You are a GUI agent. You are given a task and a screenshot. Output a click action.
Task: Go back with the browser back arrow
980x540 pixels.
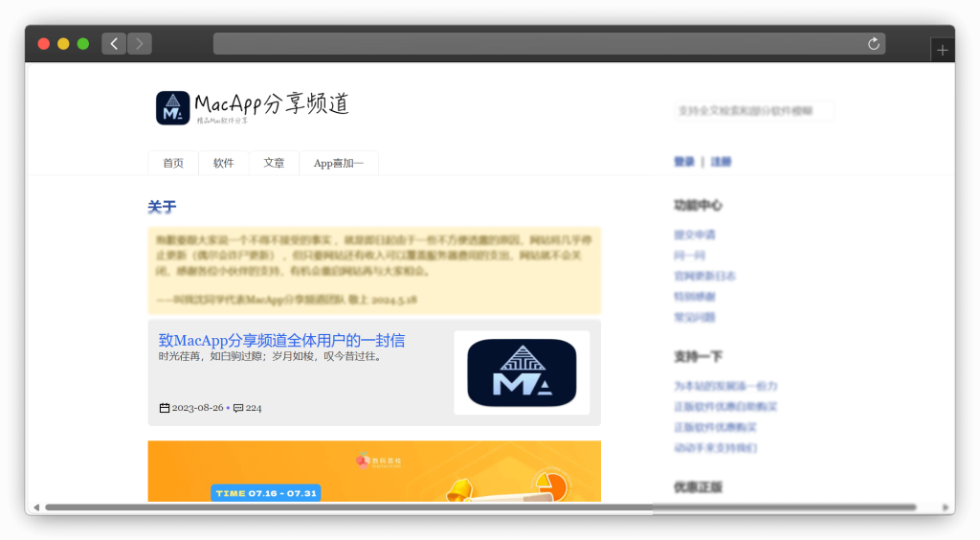pos(114,43)
